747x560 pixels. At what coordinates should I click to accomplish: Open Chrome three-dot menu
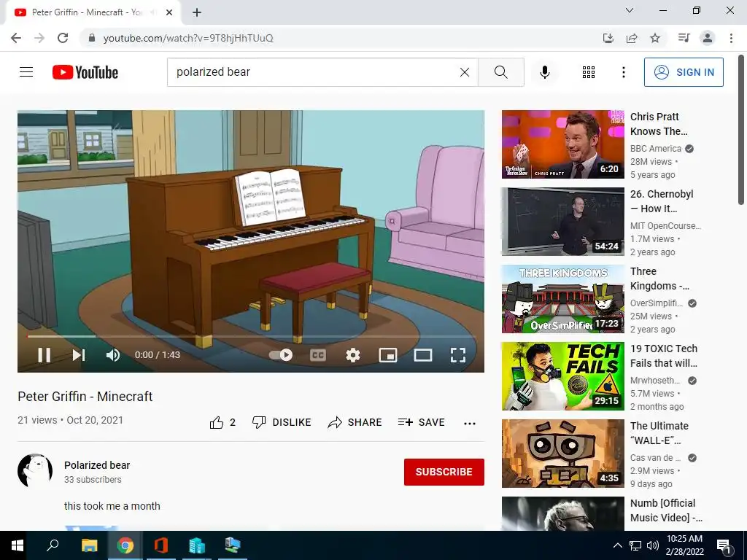click(731, 38)
